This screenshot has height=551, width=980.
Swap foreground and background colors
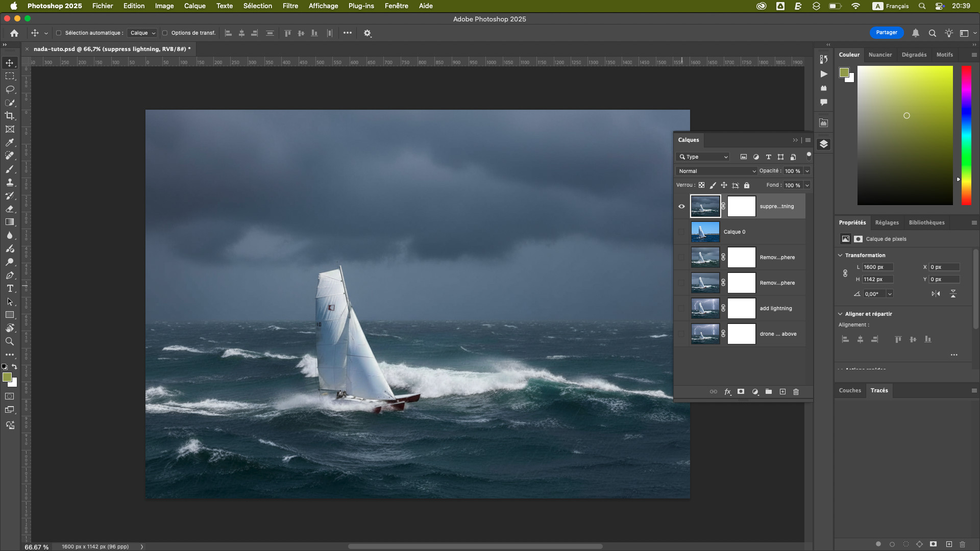[x=14, y=367]
